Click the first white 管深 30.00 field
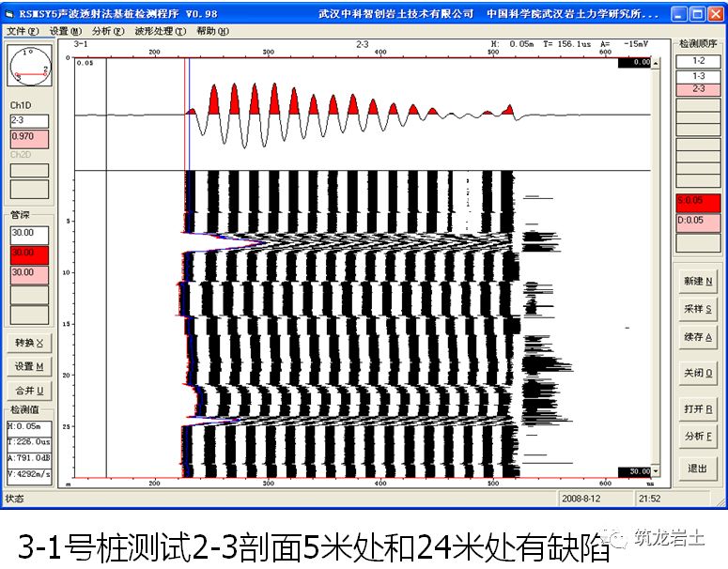728x569 pixels. coord(29,236)
